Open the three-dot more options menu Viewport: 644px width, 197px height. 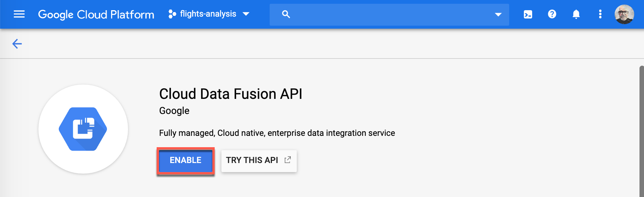coord(600,14)
